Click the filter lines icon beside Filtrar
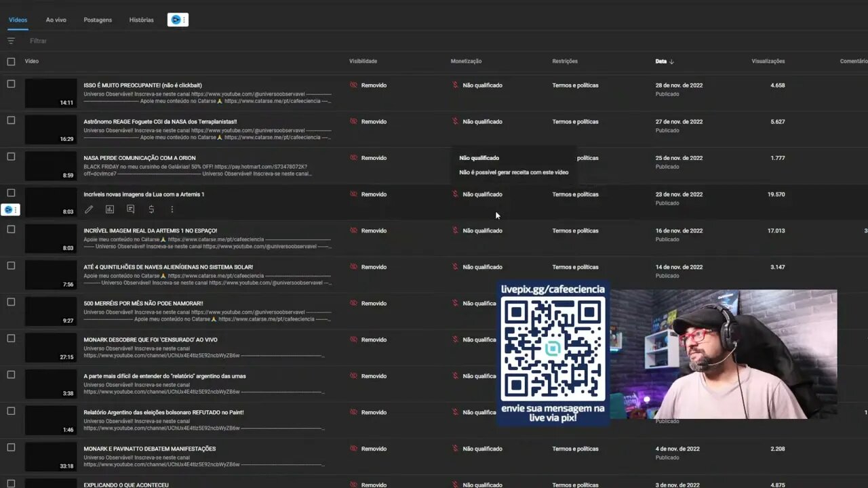The image size is (868, 488). 11,41
